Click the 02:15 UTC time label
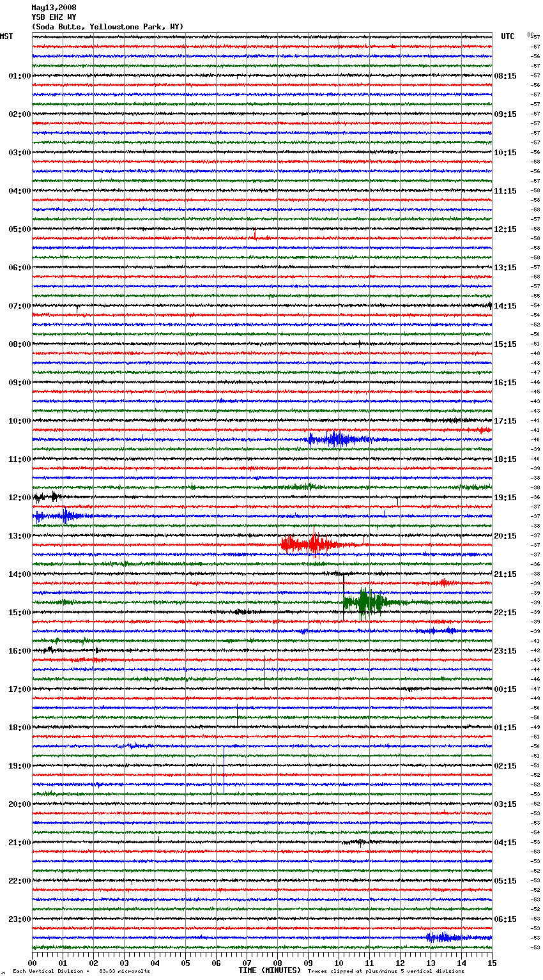 tap(505, 766)
